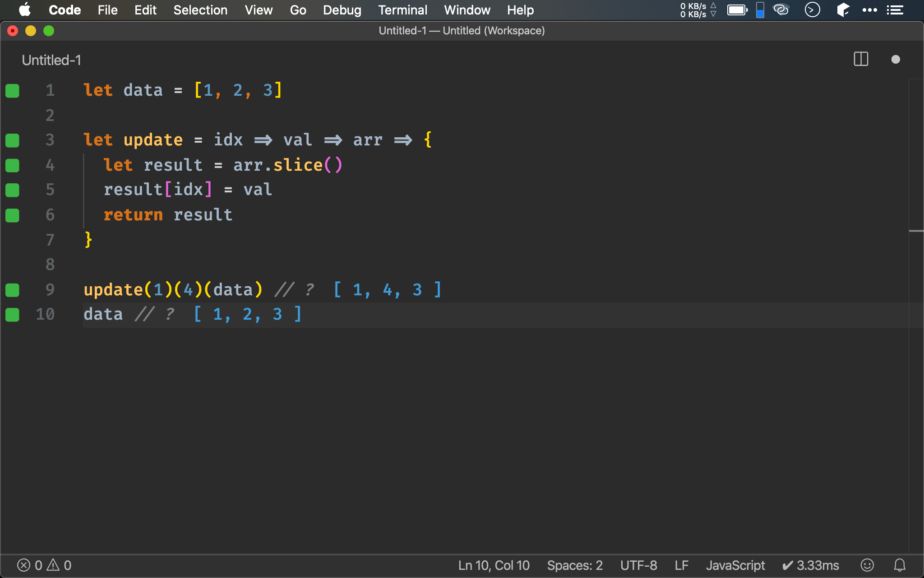Click the editor minimap scrollbar marker
924x578 pixels.
(x=916, y=231)
